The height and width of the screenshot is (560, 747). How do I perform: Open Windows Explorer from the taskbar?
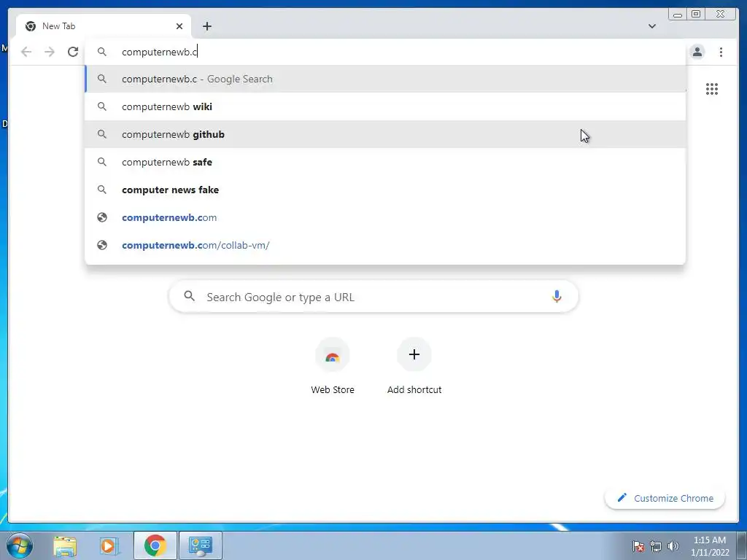coord(65,545)
